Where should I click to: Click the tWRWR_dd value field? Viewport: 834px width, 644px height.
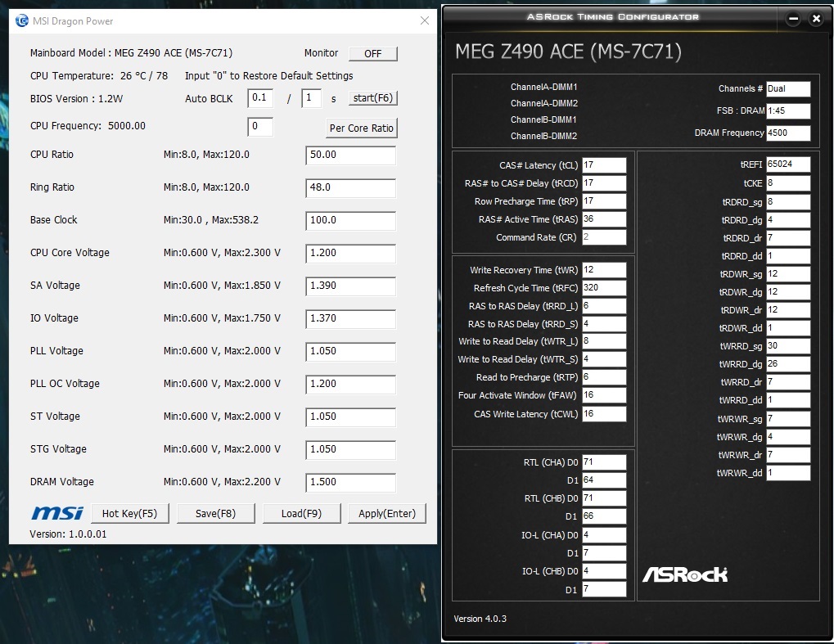point(788,473)
